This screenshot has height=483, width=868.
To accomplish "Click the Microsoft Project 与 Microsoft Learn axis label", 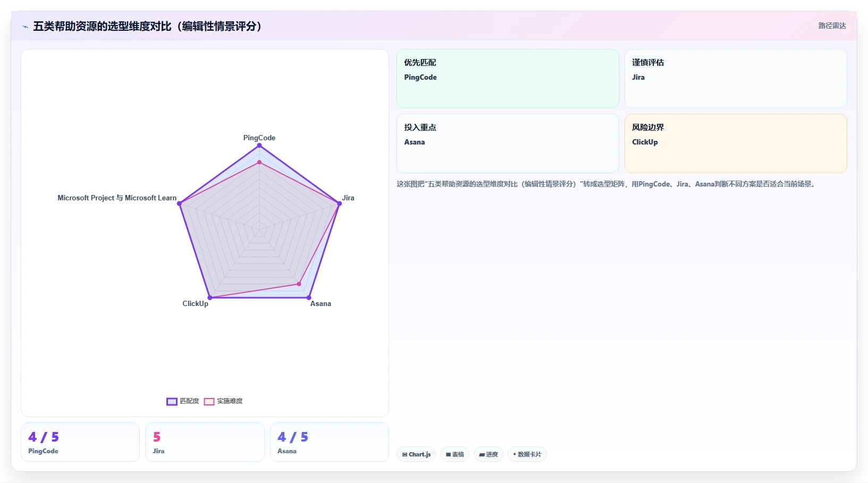I will coord(117,198).
